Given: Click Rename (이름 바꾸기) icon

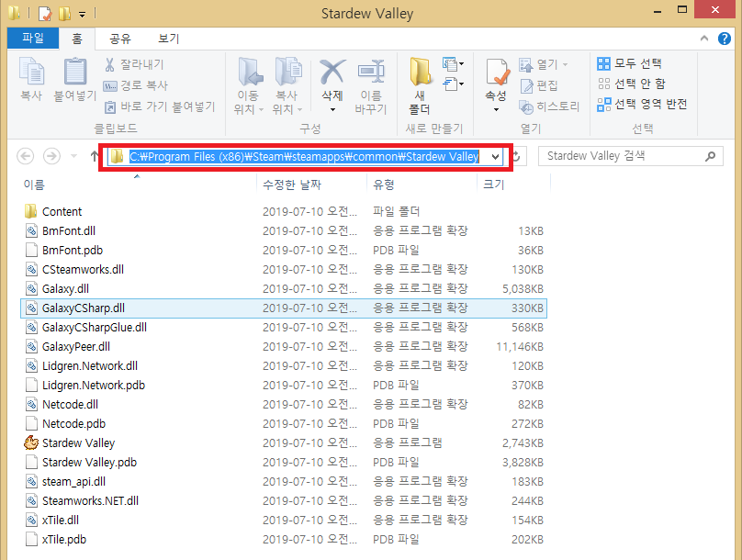Looking at the screenshot, I should coord(371,72).
